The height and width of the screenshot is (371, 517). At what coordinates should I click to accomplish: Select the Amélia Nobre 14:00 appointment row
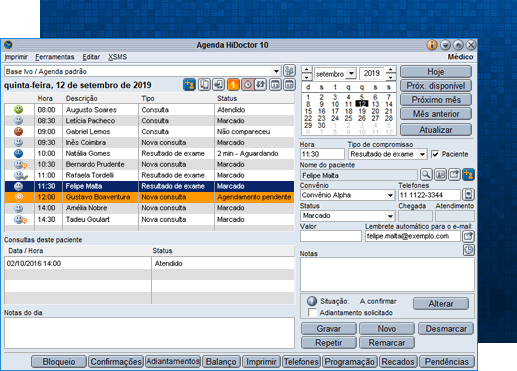[149, 208]
